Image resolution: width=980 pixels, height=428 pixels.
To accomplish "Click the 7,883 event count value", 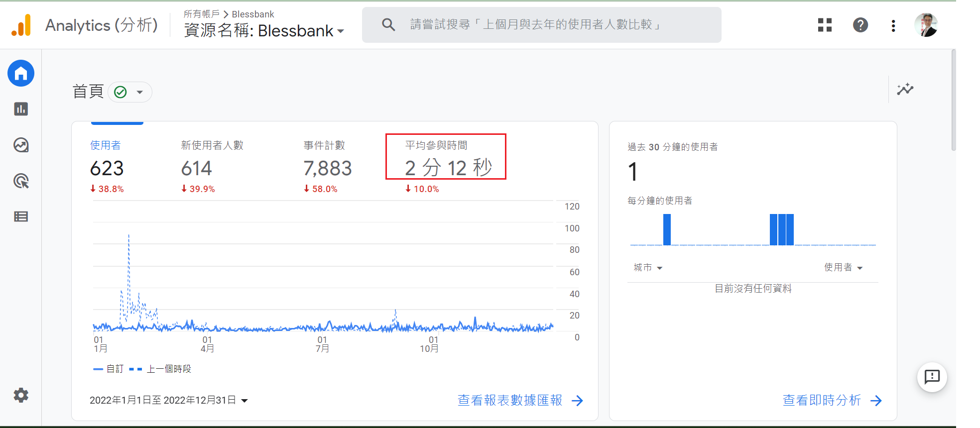I will (328, 168).
